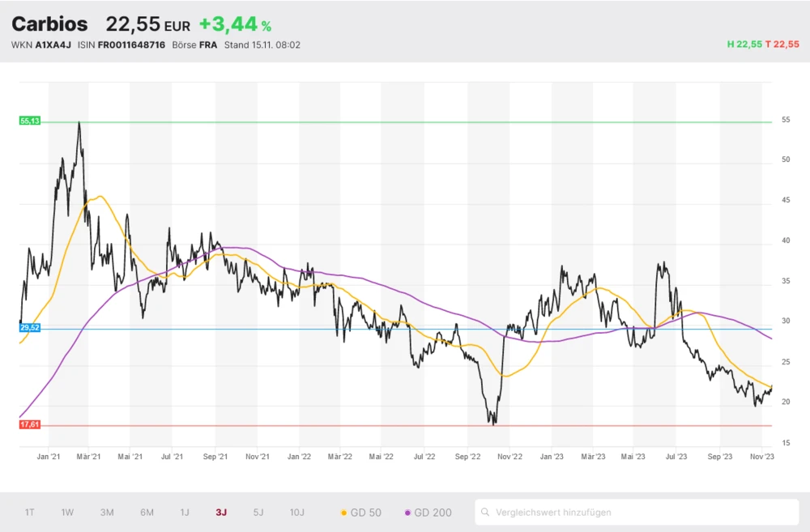810x532 pixels.
Task: Show the 3M chart period
Action: pyautogui.click(x=107, y=512)
